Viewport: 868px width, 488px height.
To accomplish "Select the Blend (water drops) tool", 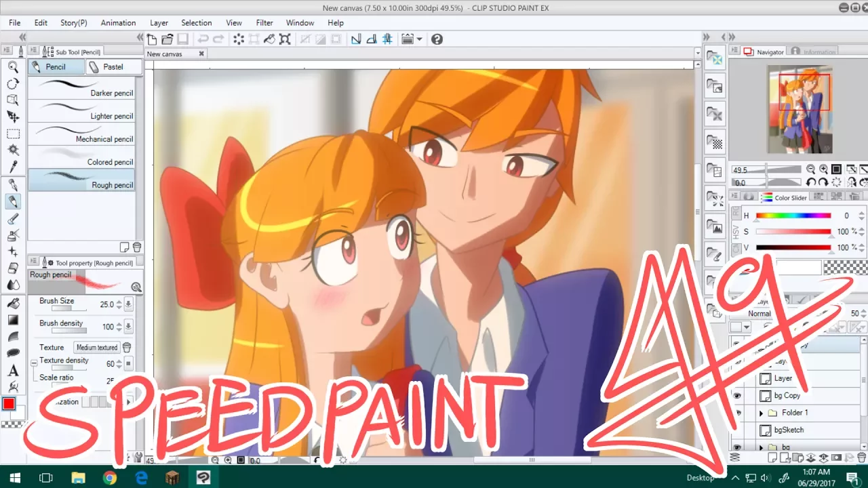I will tap(13, 285).
